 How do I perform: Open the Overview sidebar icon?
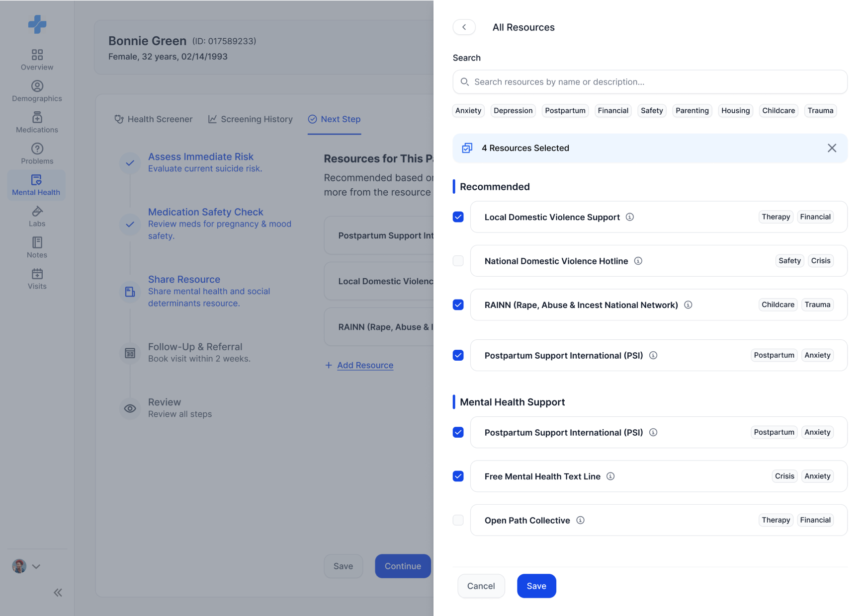tap(37, 60)
